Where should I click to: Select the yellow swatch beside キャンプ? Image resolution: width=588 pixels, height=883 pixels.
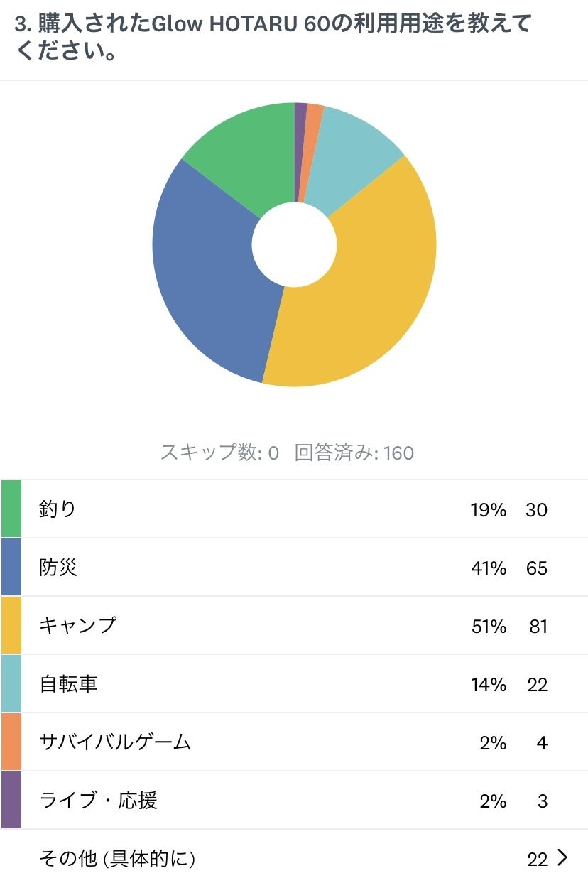click(11, 625)
